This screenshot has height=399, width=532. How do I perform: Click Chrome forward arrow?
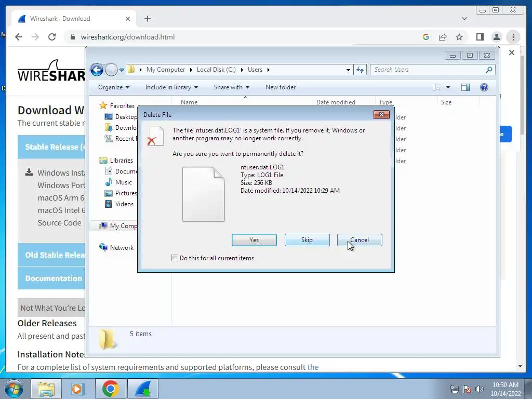[35, 37]
